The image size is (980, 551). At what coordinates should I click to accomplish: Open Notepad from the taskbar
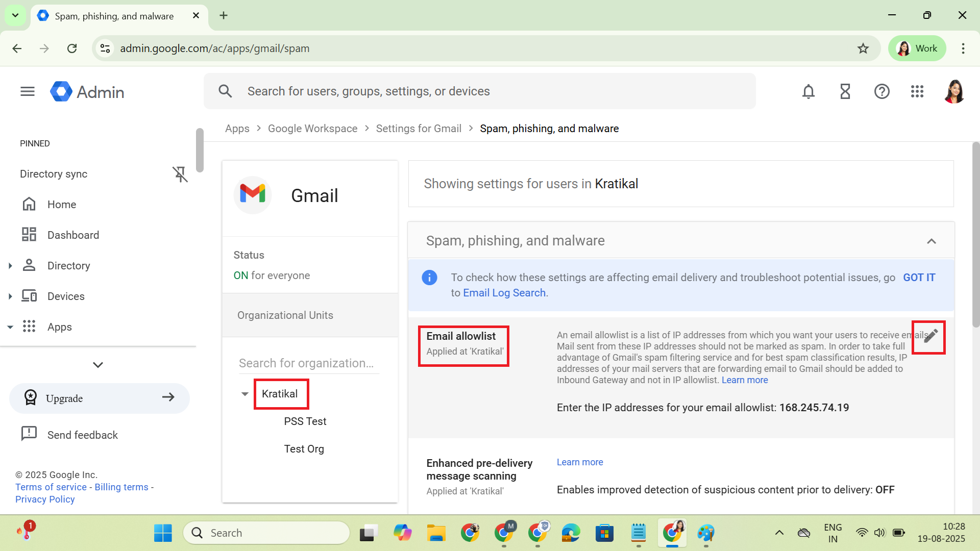(639, 533)
